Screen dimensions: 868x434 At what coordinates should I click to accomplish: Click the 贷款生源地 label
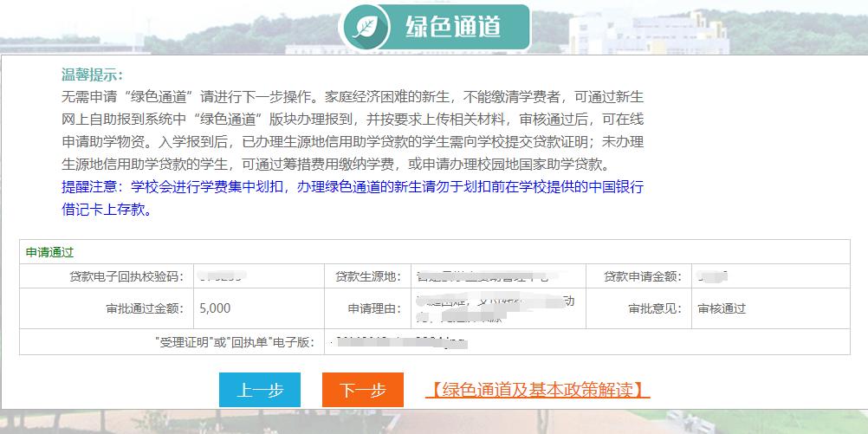(x=368, y=276)
